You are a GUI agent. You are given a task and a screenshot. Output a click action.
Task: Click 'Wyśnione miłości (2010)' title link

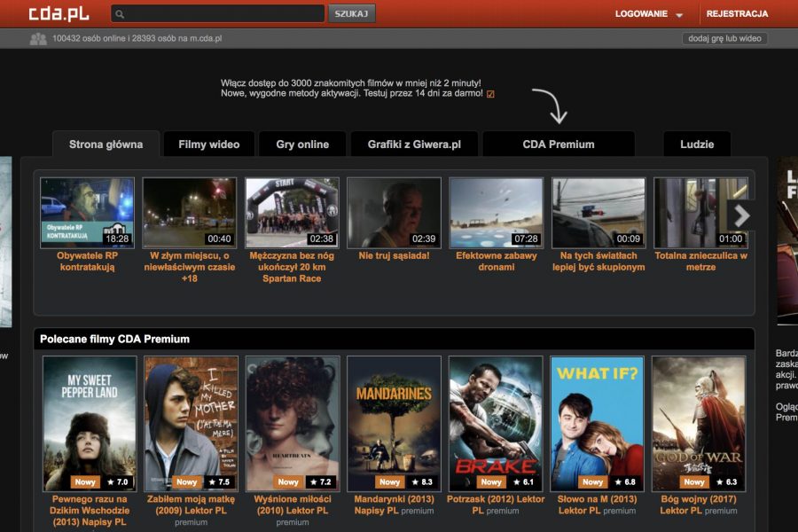293,505
